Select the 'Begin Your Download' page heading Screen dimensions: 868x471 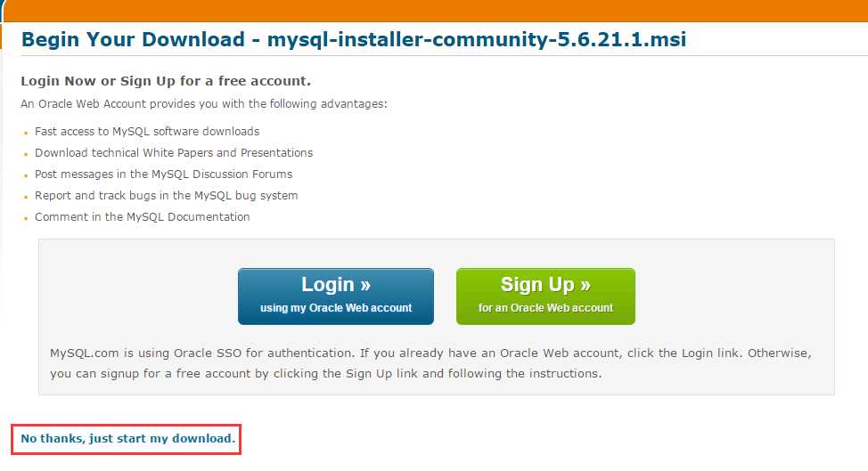pyautogui.click(x=354, y=39)
